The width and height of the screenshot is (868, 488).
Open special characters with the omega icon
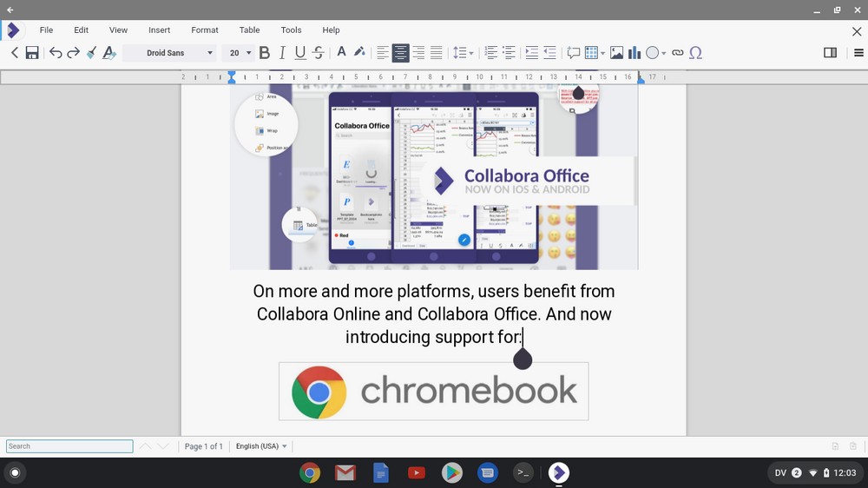pos(695,53)
